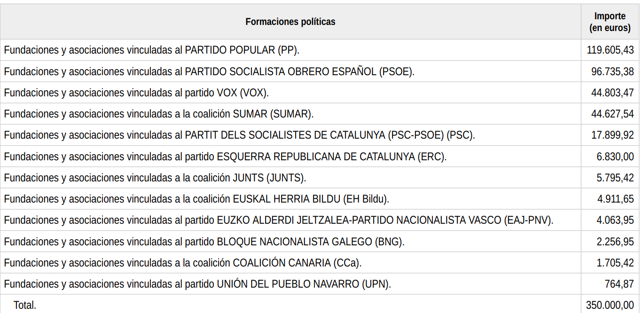Click the VOX foundations row text
644x313 pixels.
point(136,93)
